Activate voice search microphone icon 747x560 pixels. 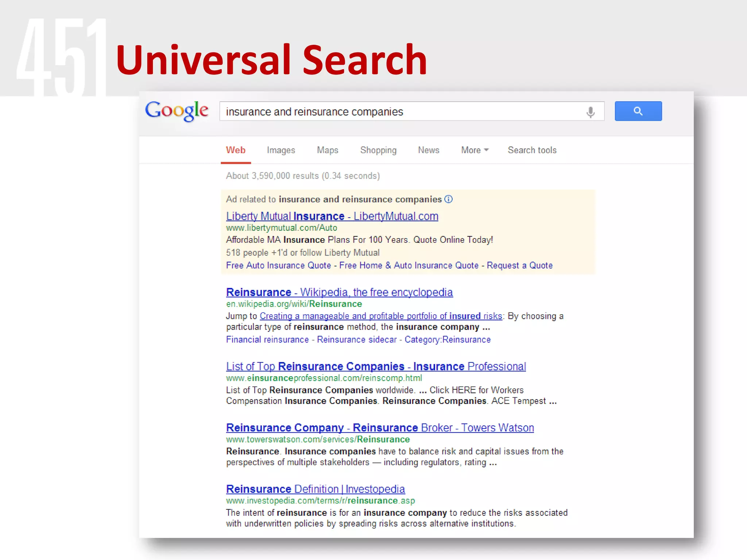point(591,112)
